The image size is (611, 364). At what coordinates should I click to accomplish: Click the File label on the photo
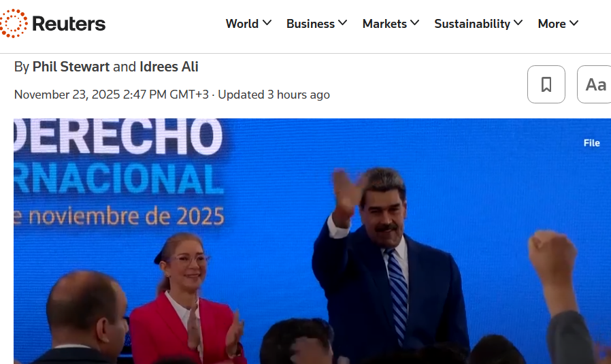591,143
